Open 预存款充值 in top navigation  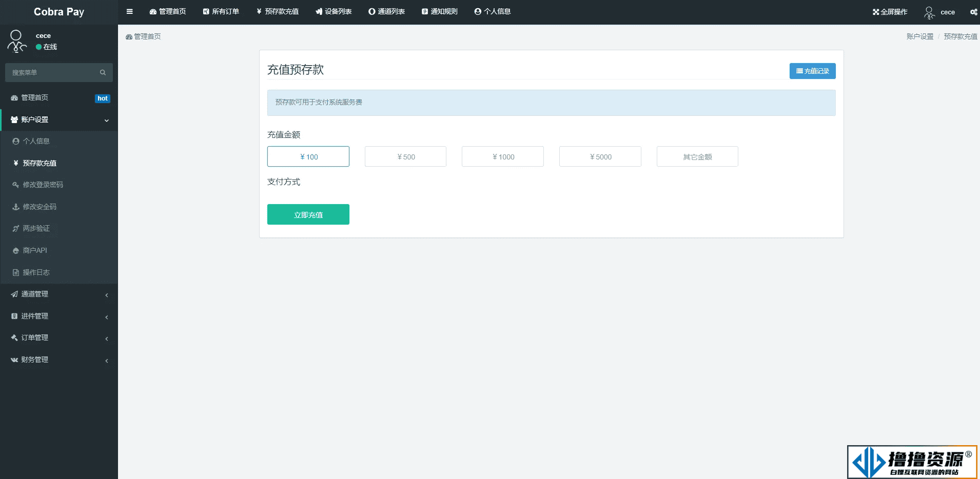click(x=278, y=12)
